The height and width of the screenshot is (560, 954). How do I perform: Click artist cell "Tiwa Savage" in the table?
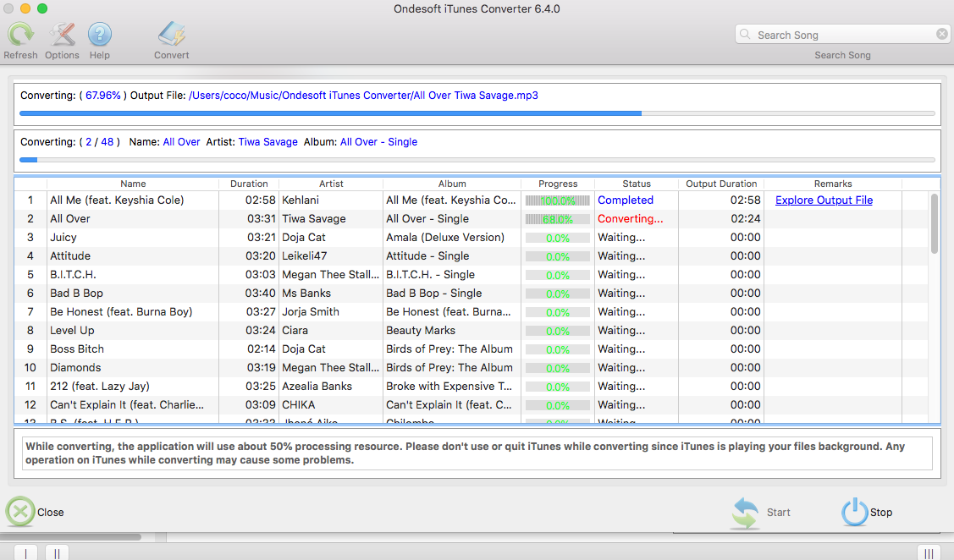coord(314,219)
